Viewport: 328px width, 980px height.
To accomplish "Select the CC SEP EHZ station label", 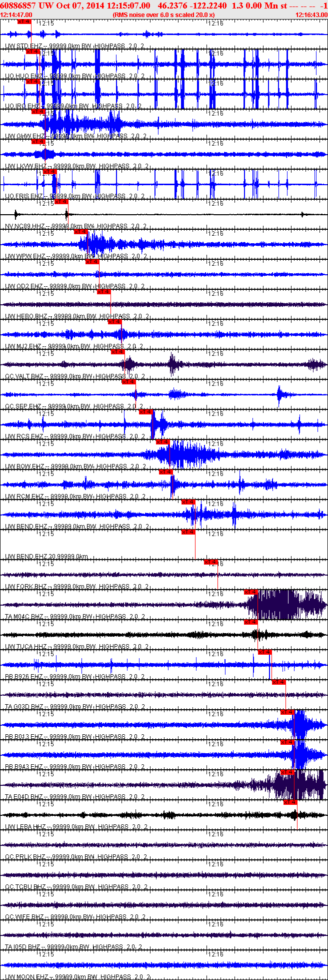I will [x=74, y=406].
